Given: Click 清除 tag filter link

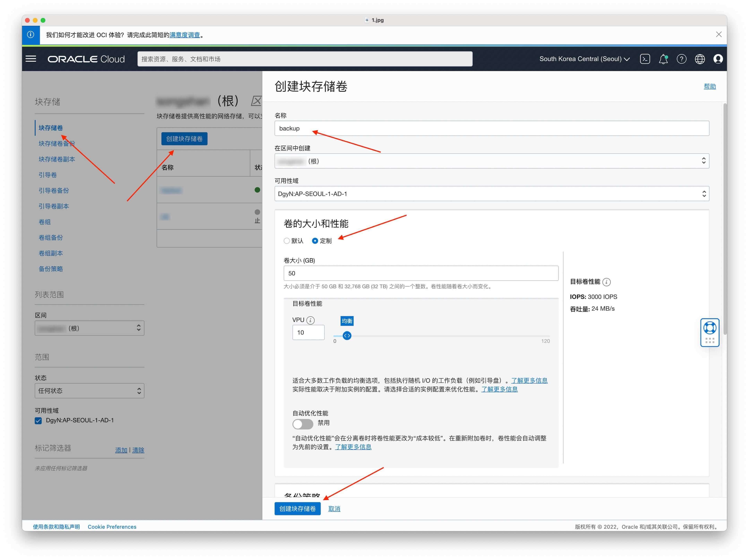Looking at the screenshot, I should click(138, 450).
